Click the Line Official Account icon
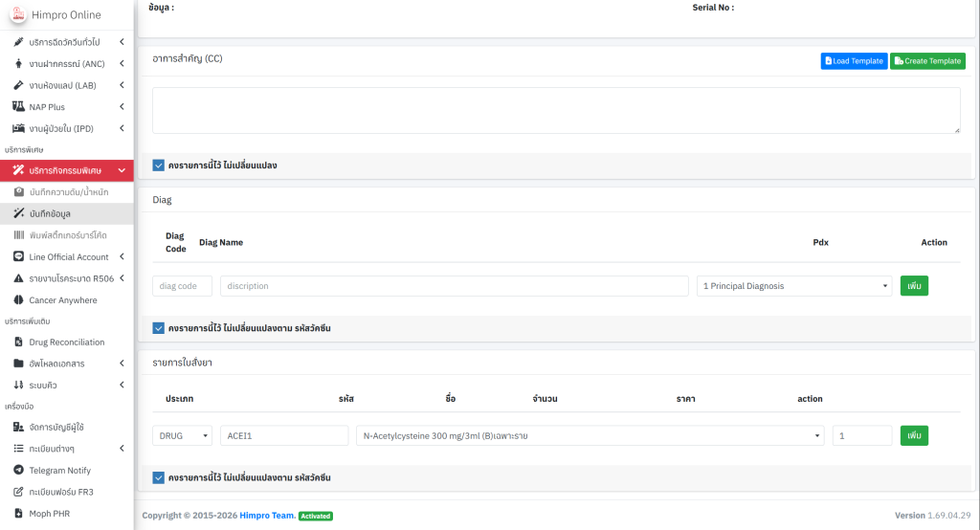 click(18, 256)
